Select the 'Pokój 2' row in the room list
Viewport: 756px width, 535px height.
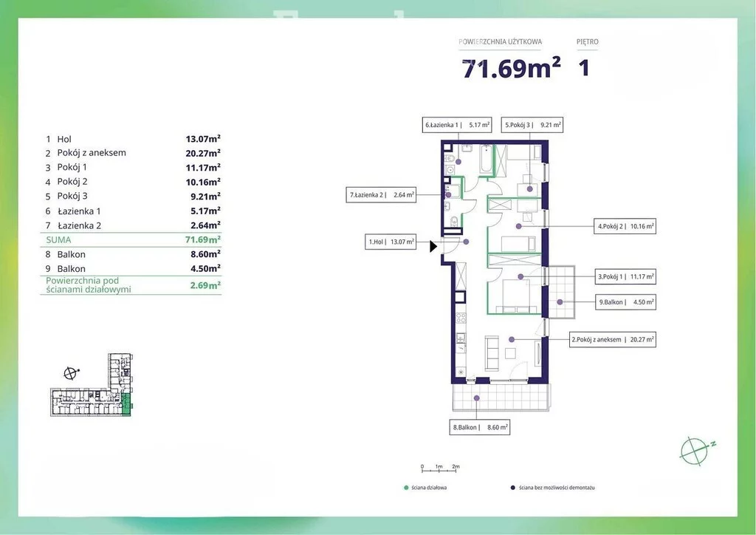[x=133, y=182]
